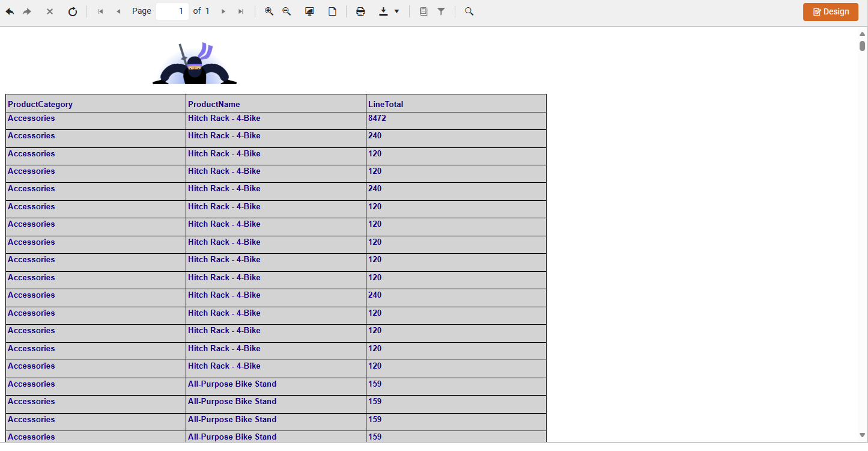Activate the fit-to-page view icon

coord(309,11)
